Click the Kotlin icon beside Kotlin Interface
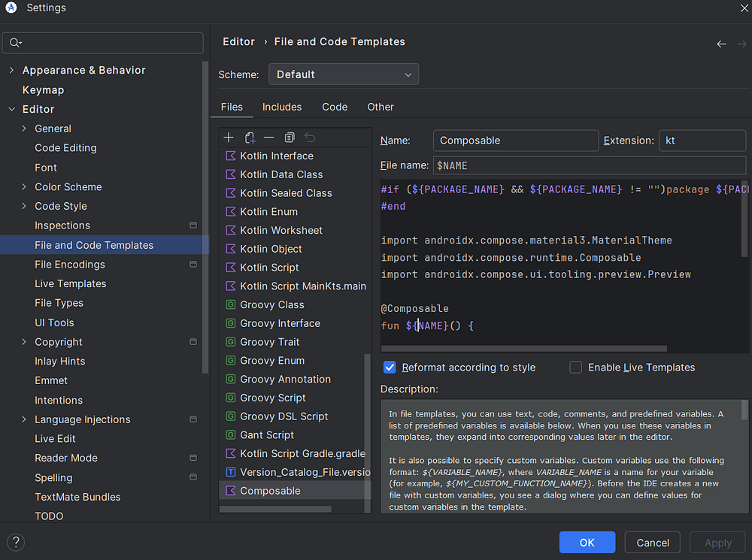This screenshot has height=560, width=752. pos(231,156)
